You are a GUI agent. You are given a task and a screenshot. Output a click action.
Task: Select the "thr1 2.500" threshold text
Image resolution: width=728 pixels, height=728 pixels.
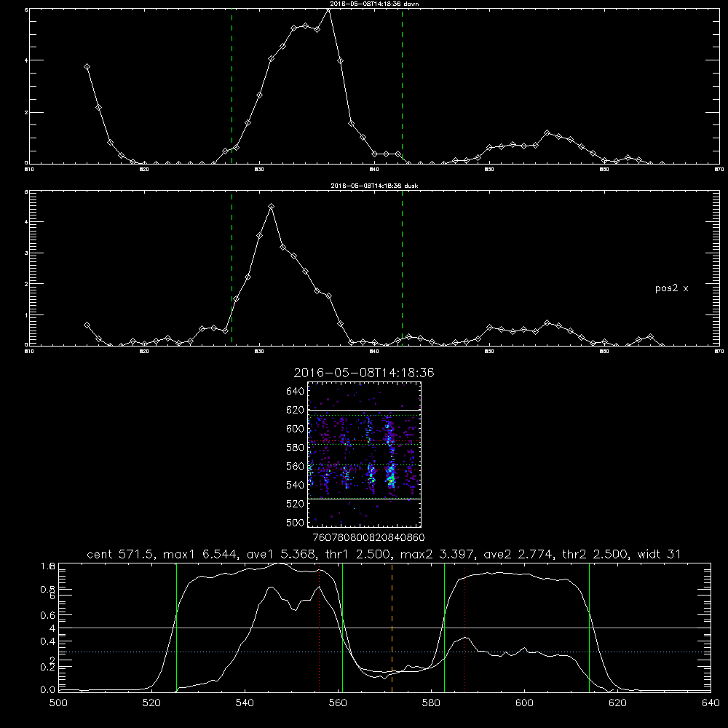tap(358, 554)
